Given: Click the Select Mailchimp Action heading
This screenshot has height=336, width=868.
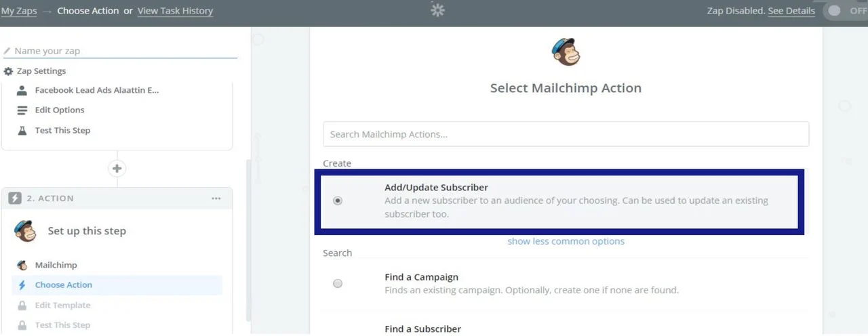Looking at the screenshot, I should (566, 88).
